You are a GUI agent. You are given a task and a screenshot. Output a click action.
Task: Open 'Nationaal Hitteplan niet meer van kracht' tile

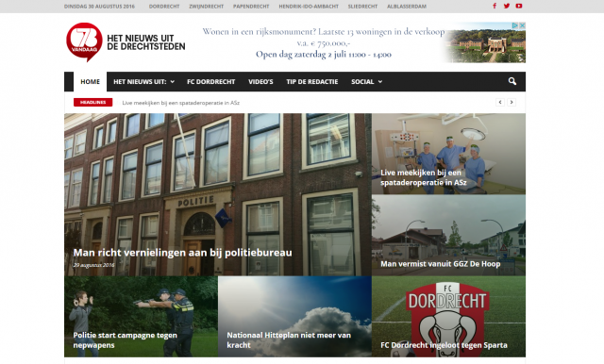(x=294, y=316)
